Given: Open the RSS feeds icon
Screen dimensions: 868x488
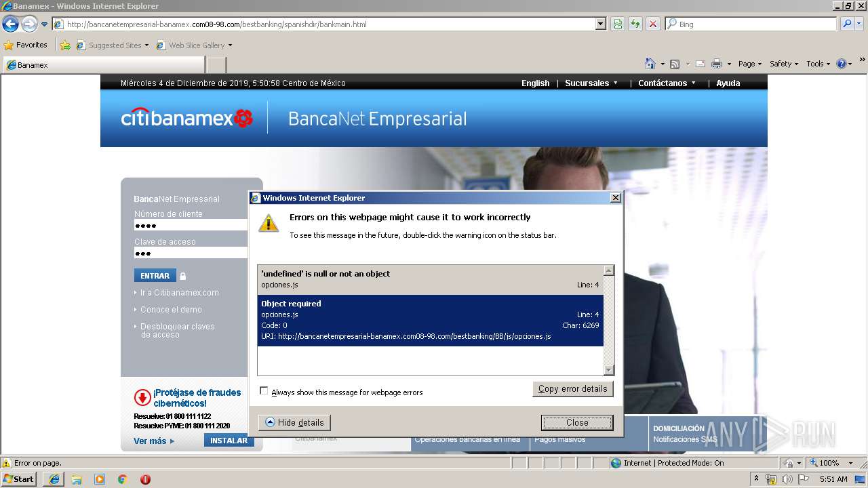Looking at the screenshot, I should tap(675, 64).
